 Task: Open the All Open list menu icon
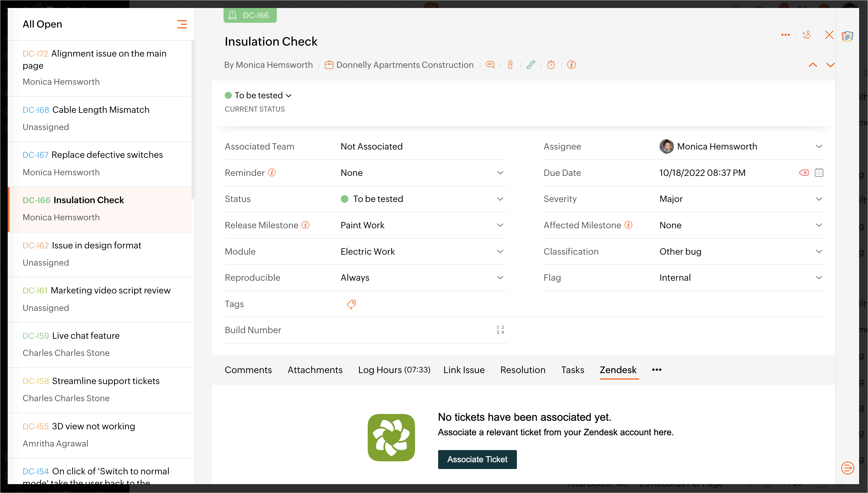coord(182,24)
